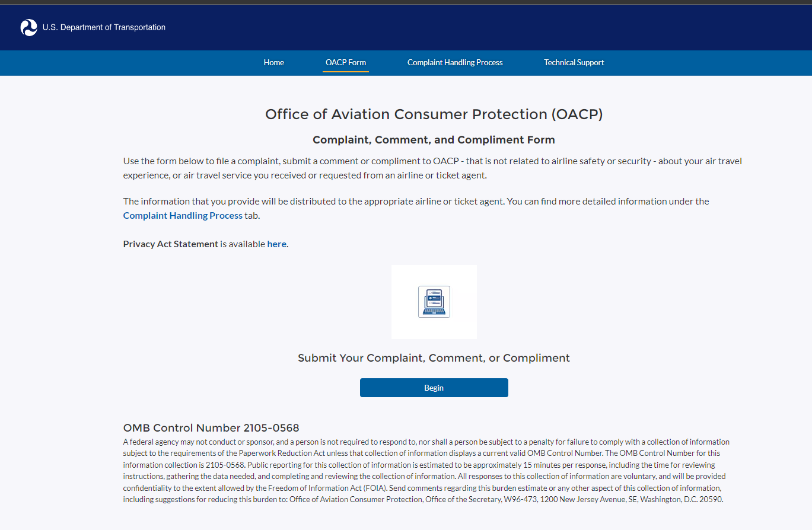Click the blank area of the blue navigation bar
The width and height of the screenshot is (812, 530).
[x=712, y=62]
